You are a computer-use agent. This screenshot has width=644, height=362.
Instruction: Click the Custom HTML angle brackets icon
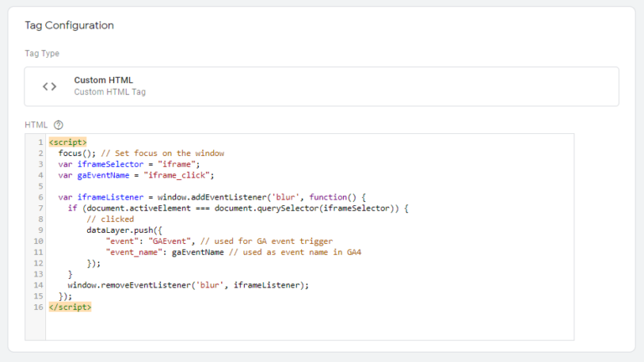coord(49,86)
